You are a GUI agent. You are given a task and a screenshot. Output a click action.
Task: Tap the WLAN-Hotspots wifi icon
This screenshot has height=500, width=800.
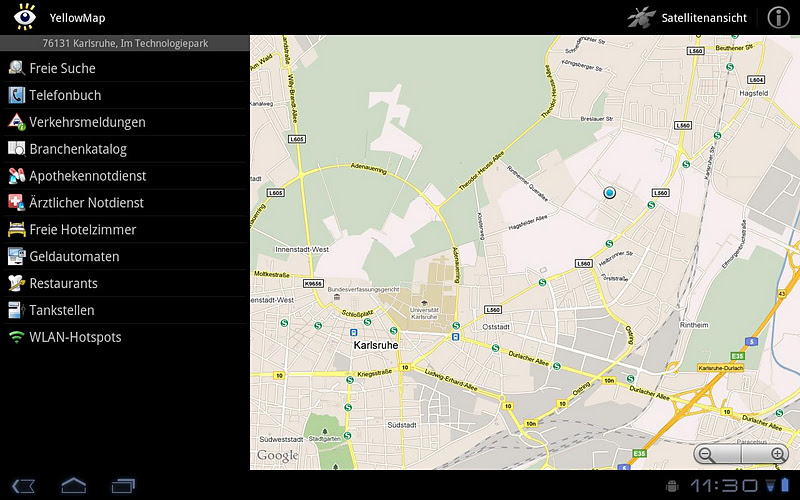pyautogui.click(x=16, y=337)
